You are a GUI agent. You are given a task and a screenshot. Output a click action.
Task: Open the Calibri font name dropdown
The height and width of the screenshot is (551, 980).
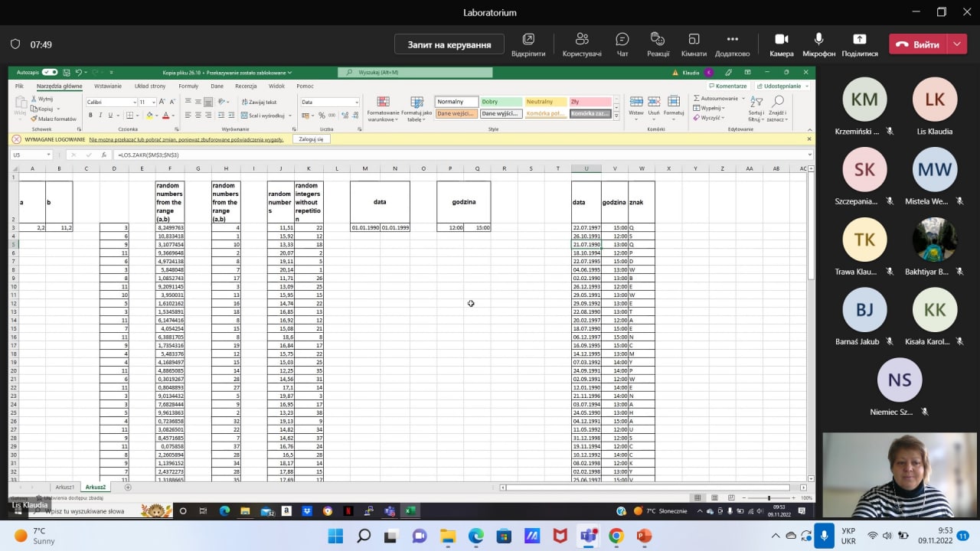point(133,102)
